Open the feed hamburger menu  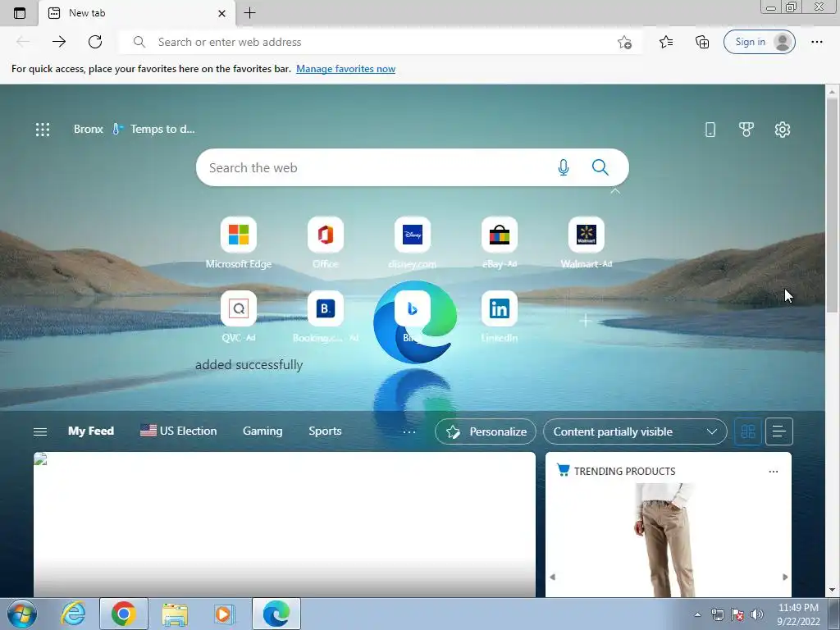coord(40,431)
